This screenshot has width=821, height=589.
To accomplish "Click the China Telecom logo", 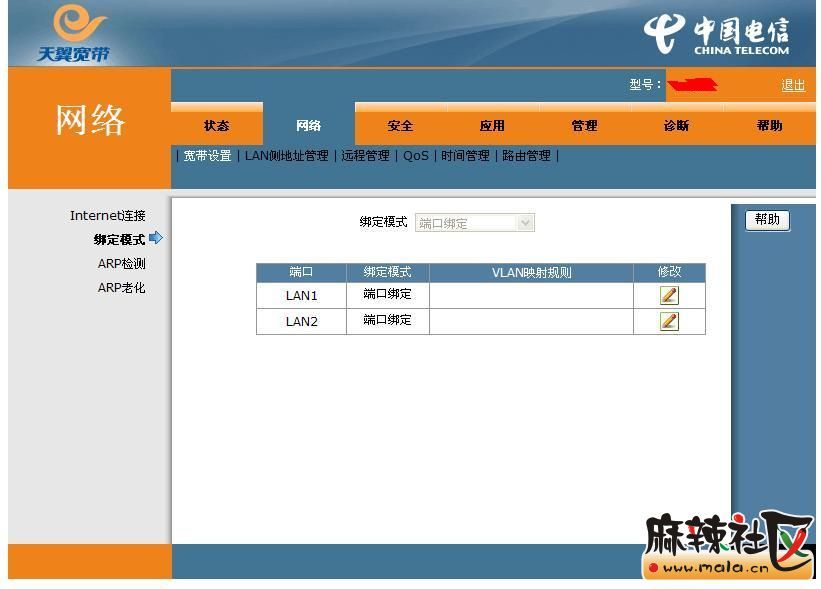I will [x=716, y=35].
